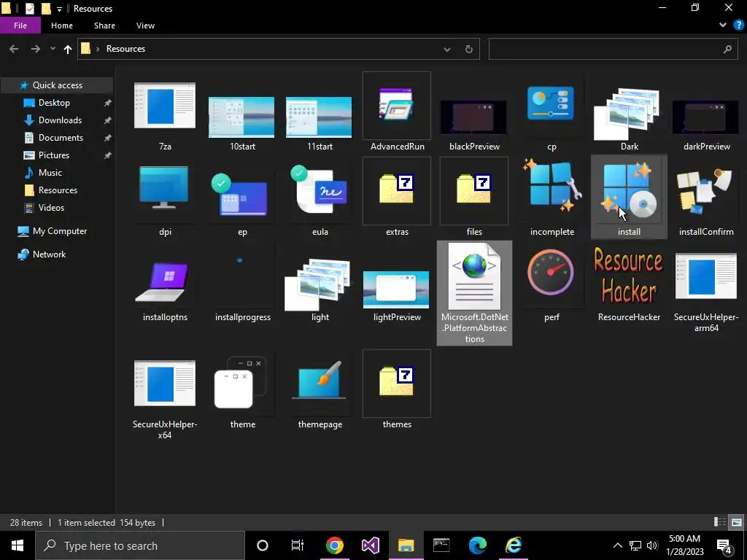The image size is (747, 560).
Task: Select the SecureUxHelper-arm64 file
Action: click(705, 276)
